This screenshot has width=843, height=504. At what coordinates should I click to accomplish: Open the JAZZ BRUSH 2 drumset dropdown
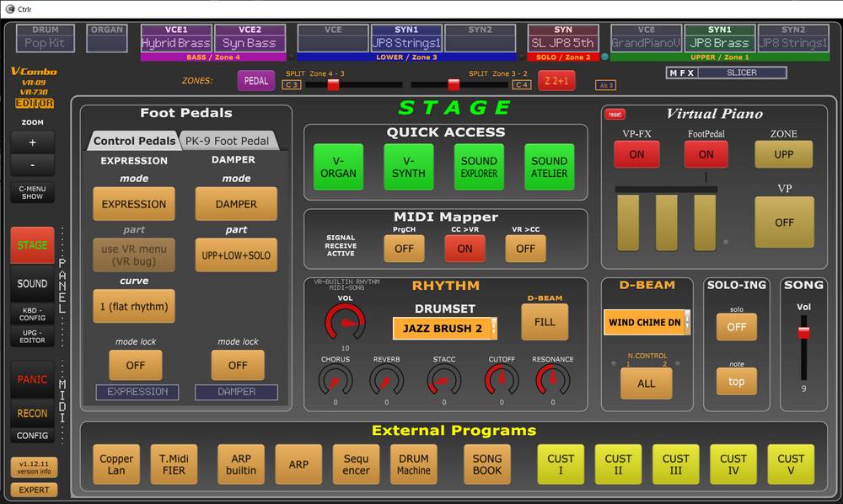(x=444, y=329)
